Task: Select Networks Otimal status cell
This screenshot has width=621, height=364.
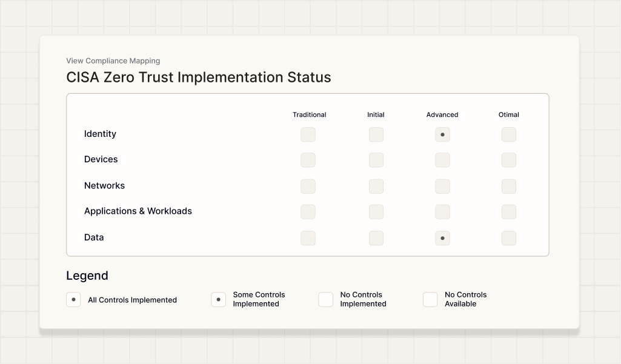Action: tap(509, 186)
